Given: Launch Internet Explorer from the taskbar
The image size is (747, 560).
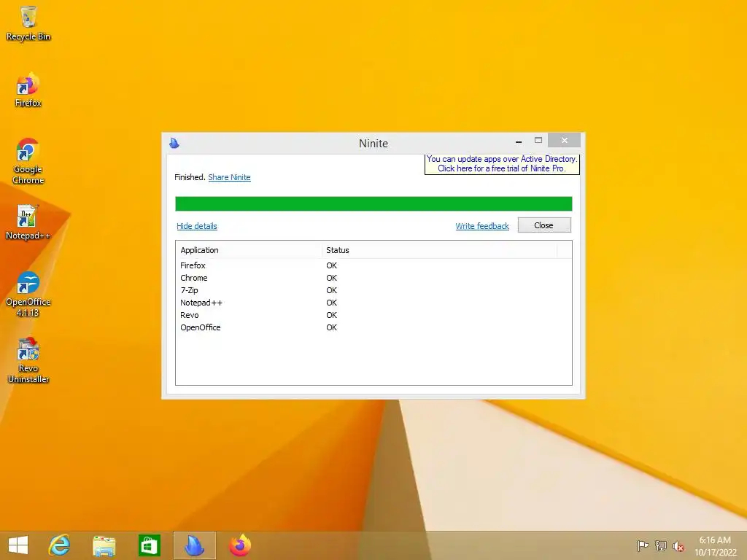Looking at the screenshot, I should (59, 545).
